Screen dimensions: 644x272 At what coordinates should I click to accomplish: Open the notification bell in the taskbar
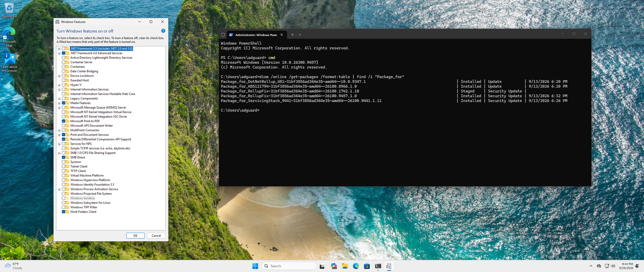[637, 266]
